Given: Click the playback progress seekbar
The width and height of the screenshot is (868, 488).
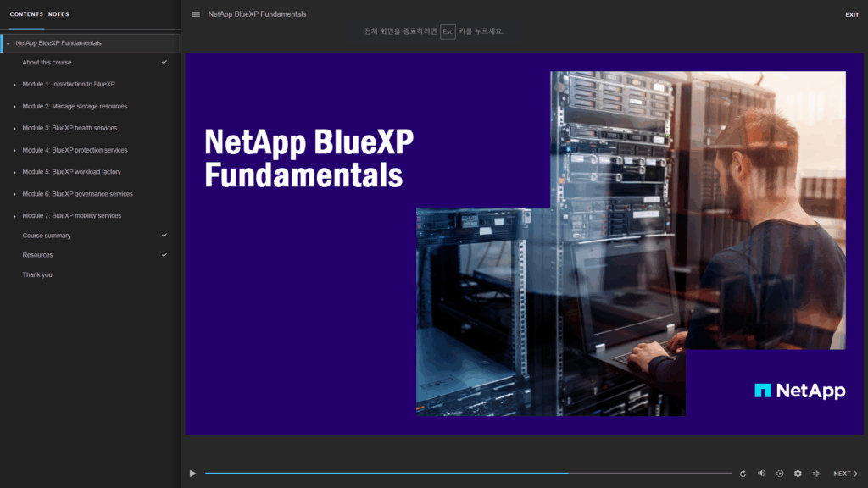Looking at the screenshot, I should point(468,474).
